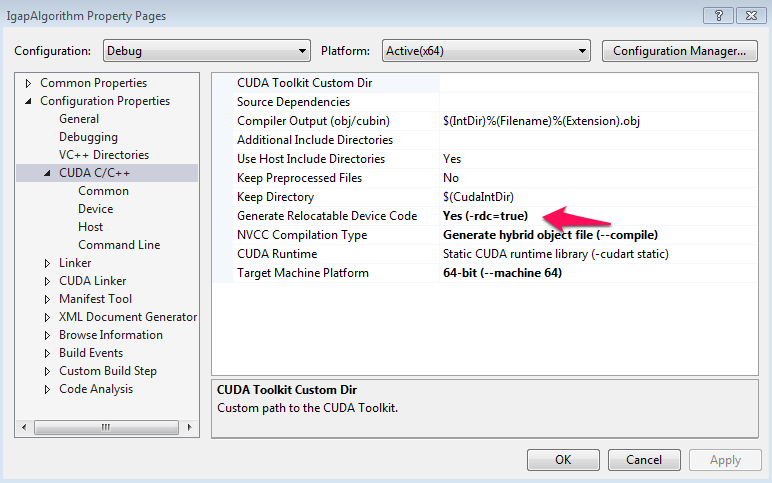The height and width of the screenshot is (483, 772).
Task: Expand the Linker tree node
Action: [x=47, y=263]
